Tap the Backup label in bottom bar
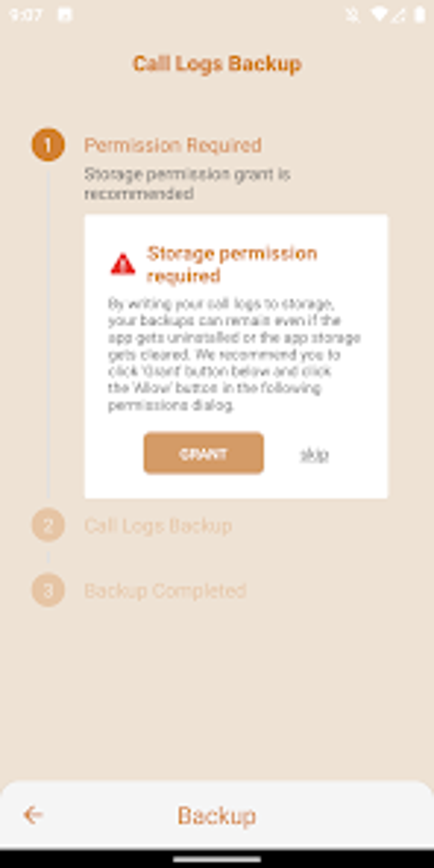Viewport: 434px width, 868px height. coord(217,816)
